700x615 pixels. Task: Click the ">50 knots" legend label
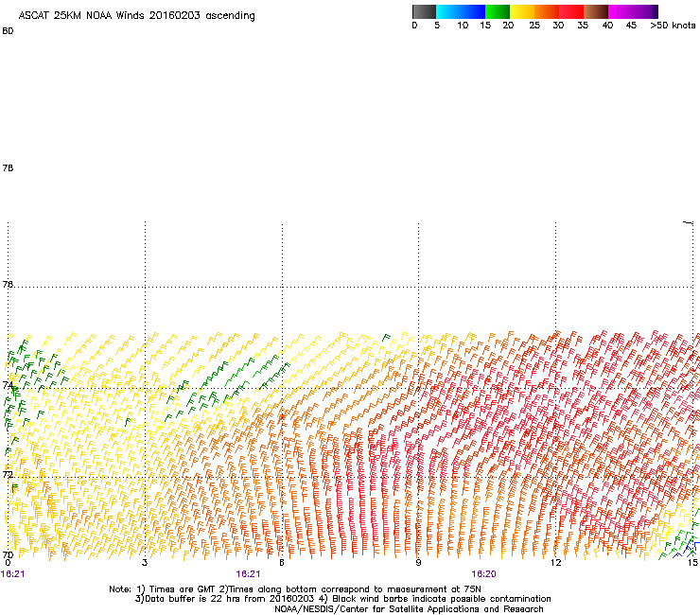[x=673, y=26]
